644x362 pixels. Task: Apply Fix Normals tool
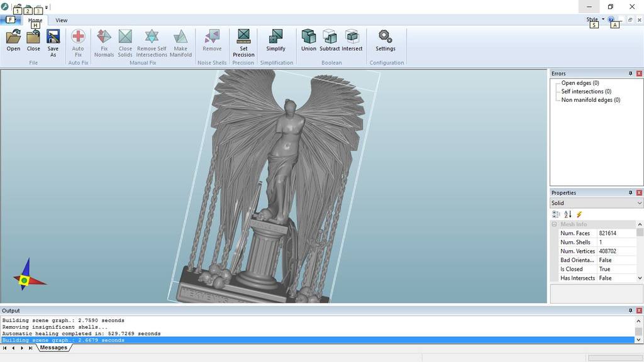(x=104, y=43)
